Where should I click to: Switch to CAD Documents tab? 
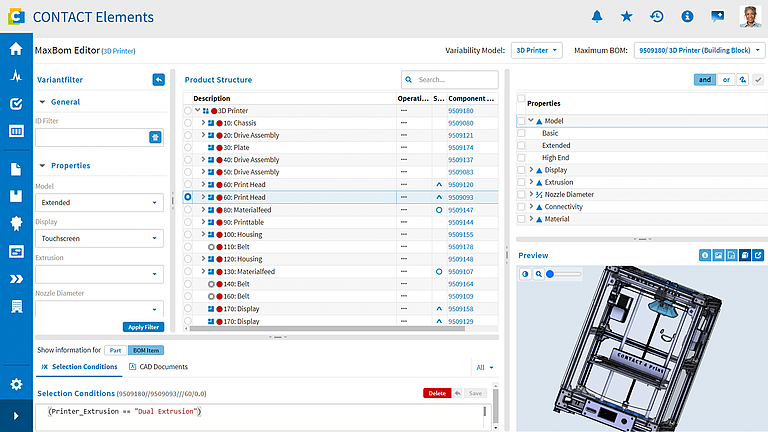tap(158, 366)
